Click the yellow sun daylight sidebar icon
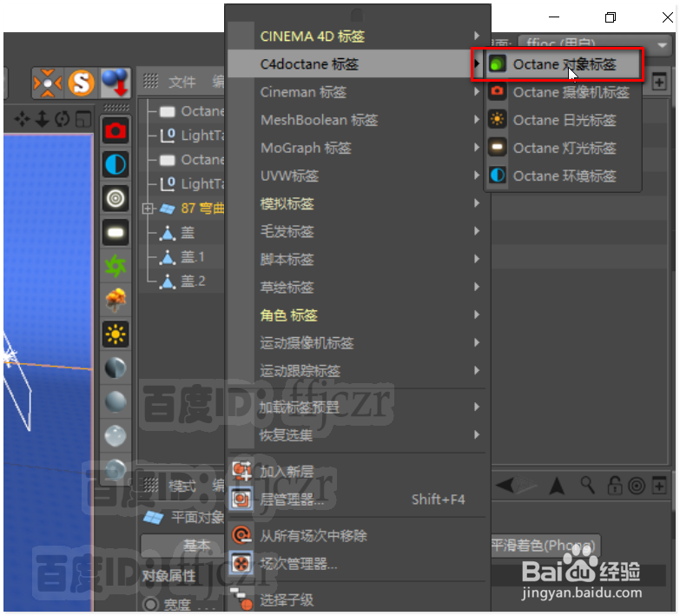This screenshot has height=616, width=680. 116,334
